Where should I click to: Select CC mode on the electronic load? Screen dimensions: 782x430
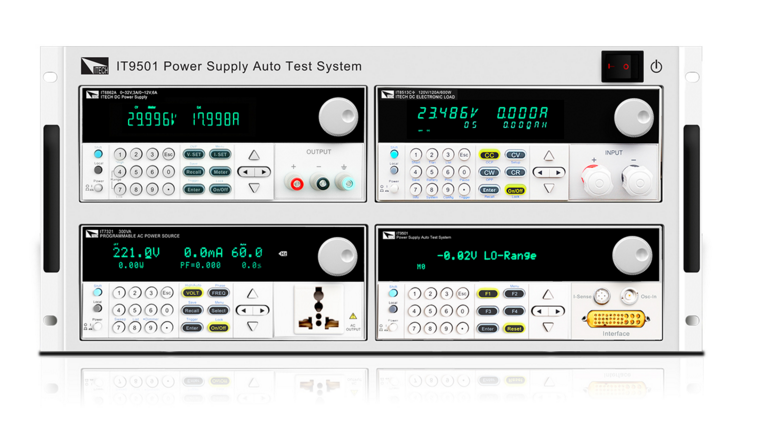pyautogui.click(x=489, y=155)
